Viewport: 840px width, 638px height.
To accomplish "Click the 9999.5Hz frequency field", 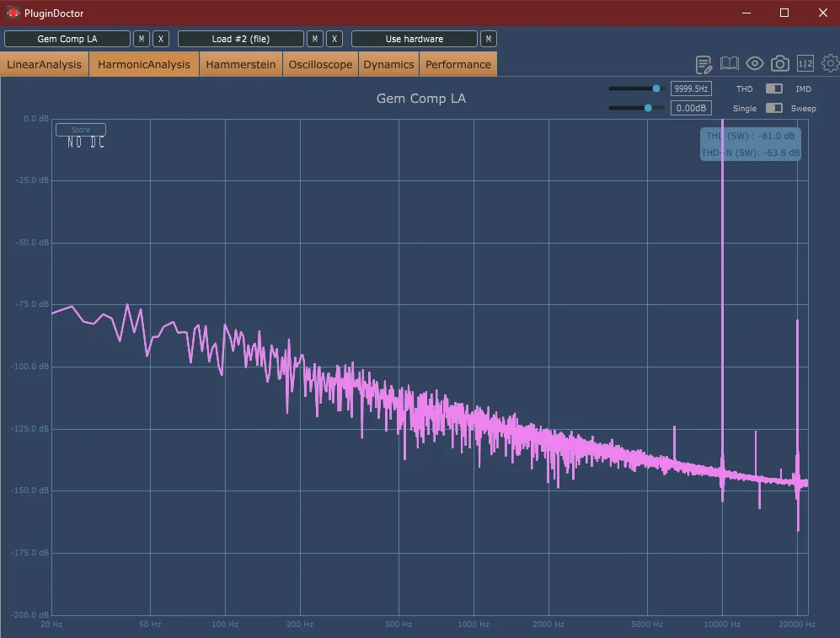I will [691, 88].
